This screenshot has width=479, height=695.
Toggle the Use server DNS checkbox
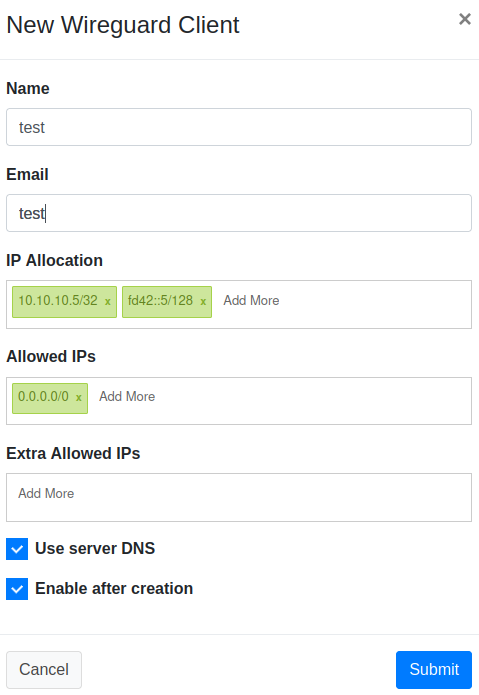[17, 549]
